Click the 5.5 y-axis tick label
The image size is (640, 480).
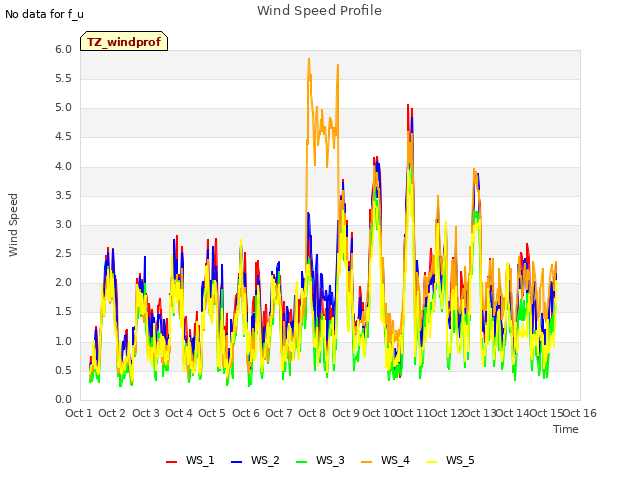63,79
